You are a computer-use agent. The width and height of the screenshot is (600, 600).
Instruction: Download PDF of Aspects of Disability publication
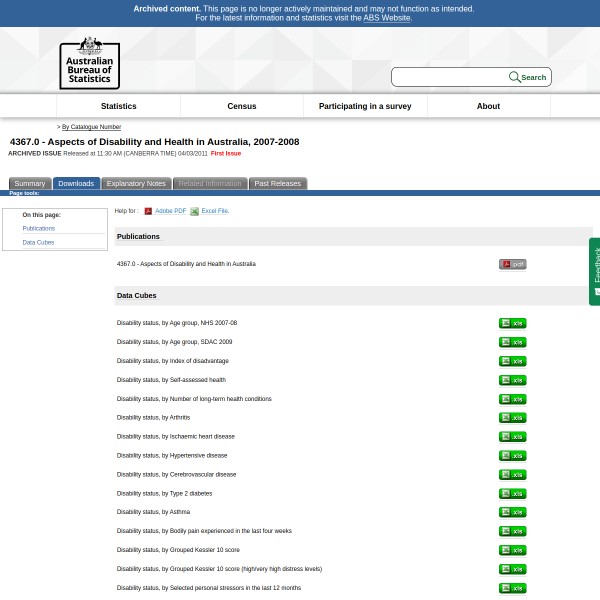pos(512,264)
